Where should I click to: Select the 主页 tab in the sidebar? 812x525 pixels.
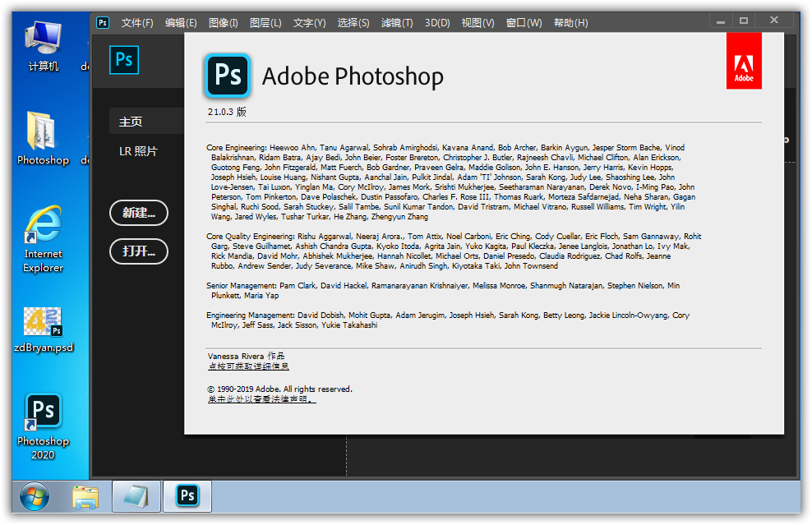coord(131,122)
